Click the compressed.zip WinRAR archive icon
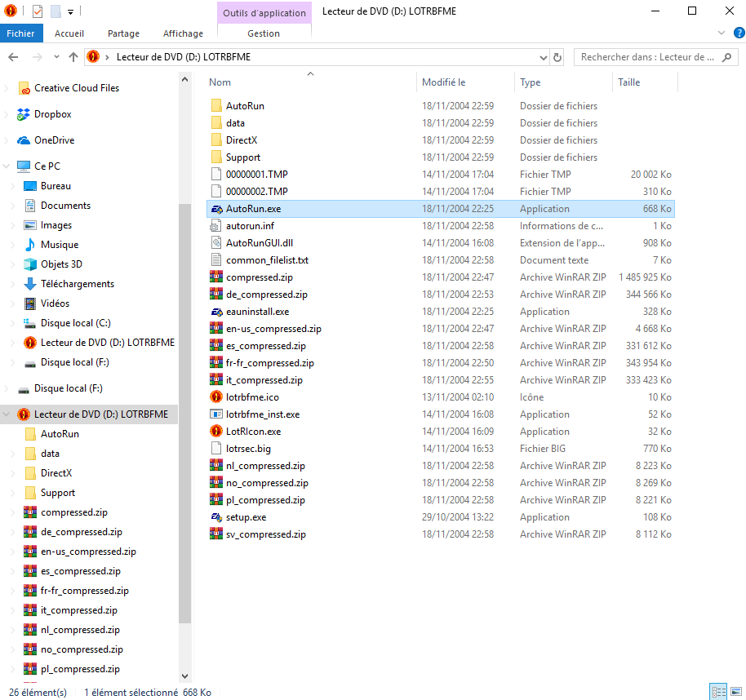 [216, 277]
